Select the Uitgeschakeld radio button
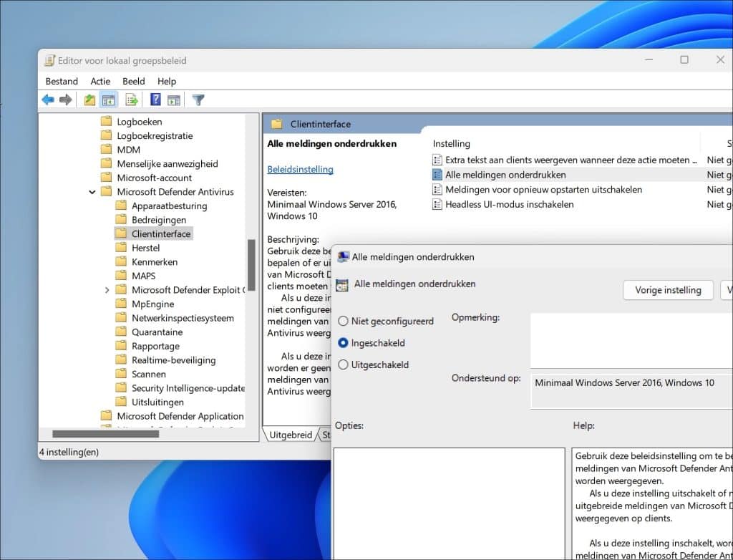Screen dimensions: 733x560 coord(343,365)
